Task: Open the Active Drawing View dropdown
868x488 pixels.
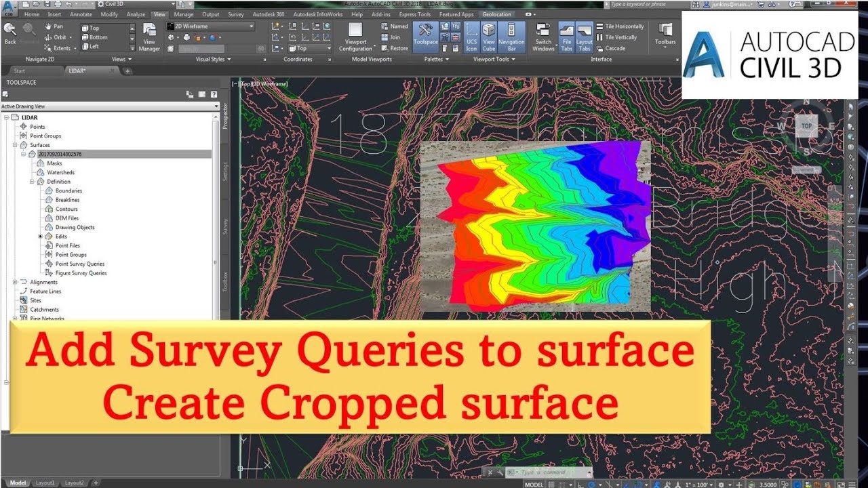Action: point(111,106)
